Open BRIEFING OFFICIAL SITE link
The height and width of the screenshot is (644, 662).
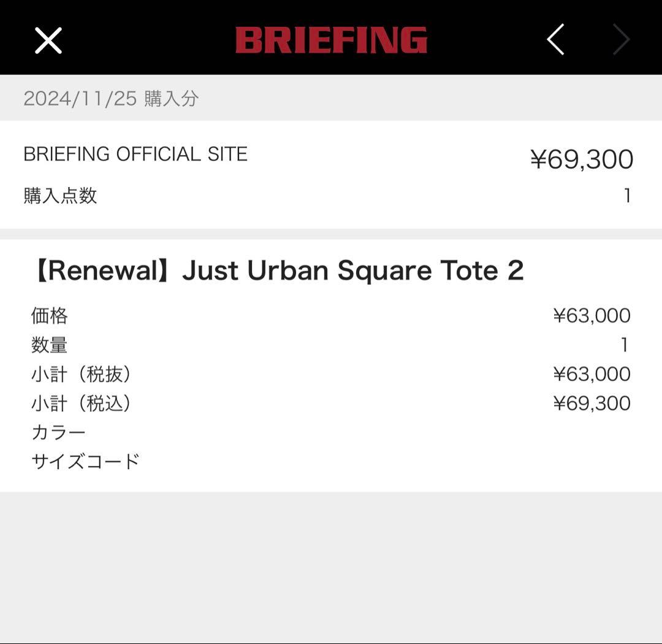[135, 154]
